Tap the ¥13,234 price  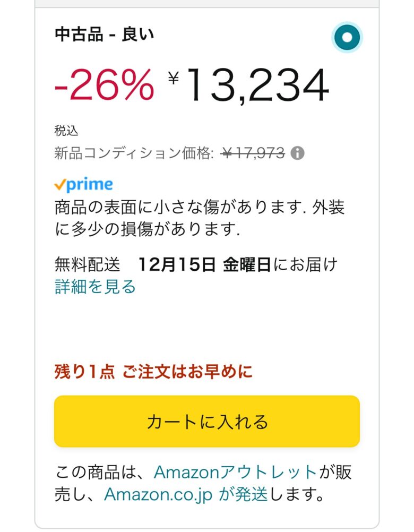point(257,85)
